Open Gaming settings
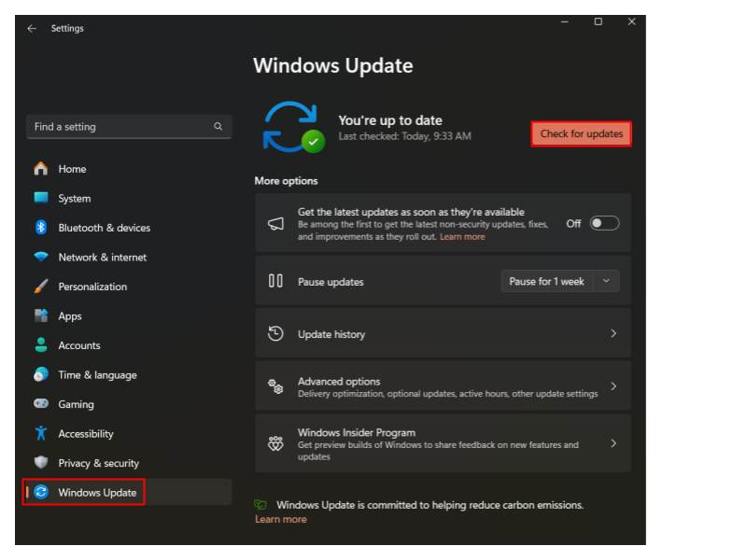Viewport: 747px width, 560px height. coord(129,404)
